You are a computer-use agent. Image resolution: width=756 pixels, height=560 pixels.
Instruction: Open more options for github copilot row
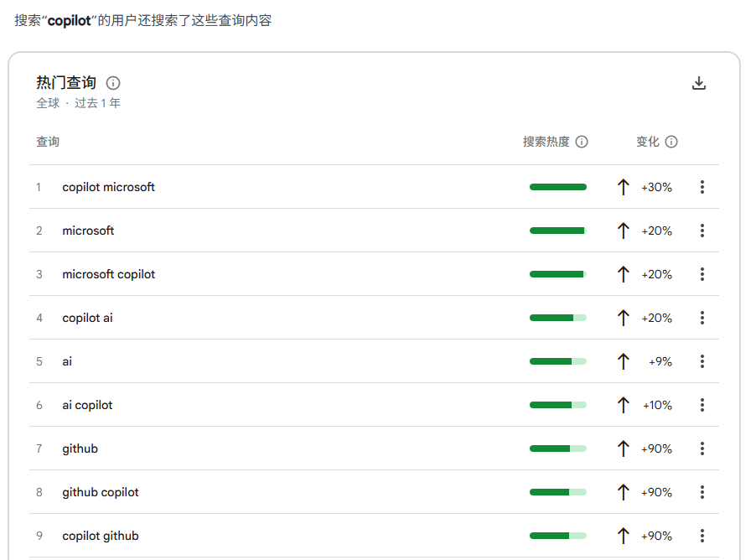(702, 492)
